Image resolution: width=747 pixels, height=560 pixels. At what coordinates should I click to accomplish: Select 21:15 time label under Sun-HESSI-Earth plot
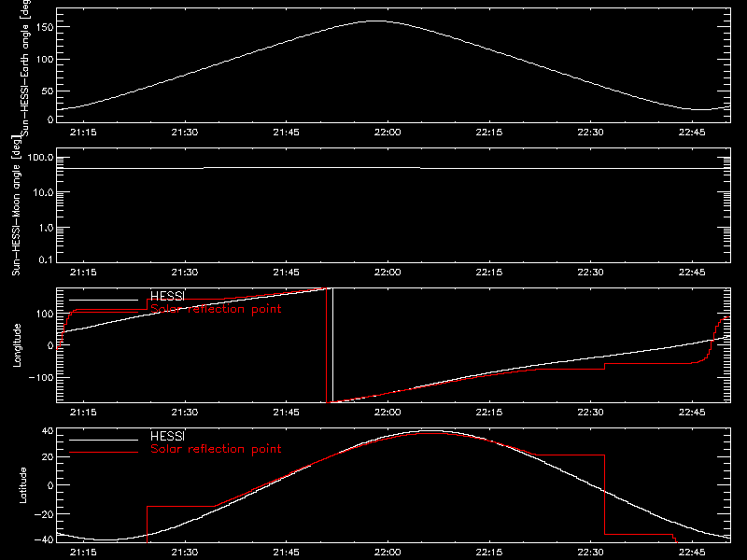coord(83,133)
